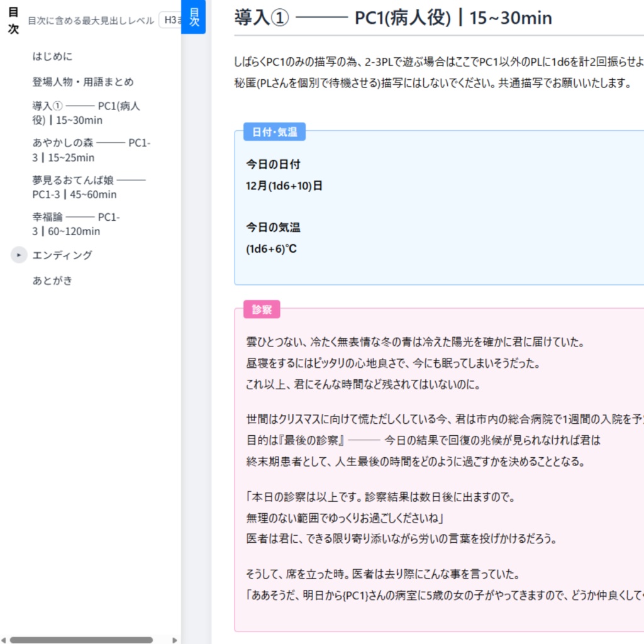The image size is (644, 644).
Task: Collapse the エンディング disclosure triangle
Action: 18,255
